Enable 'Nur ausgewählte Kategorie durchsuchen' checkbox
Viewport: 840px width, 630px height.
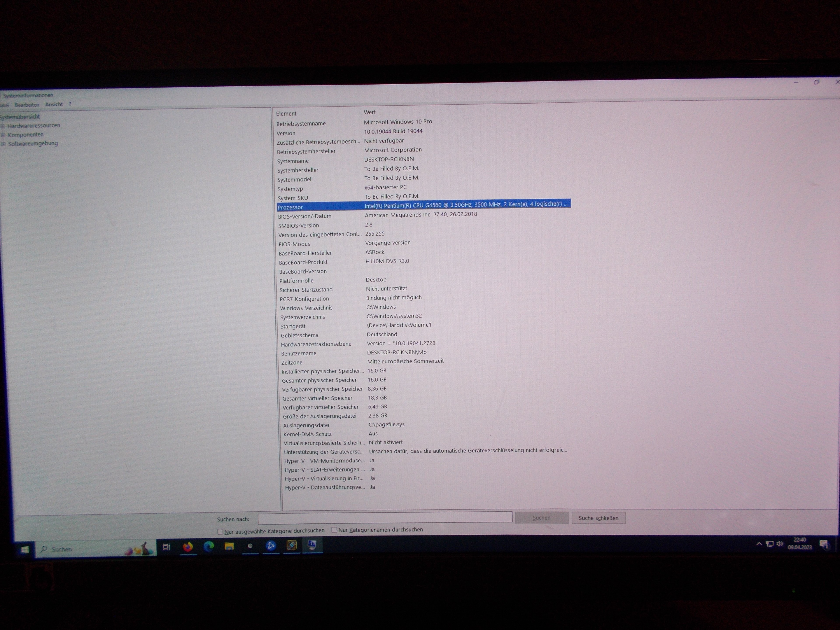pyautogui.click(x=220, y=531)
